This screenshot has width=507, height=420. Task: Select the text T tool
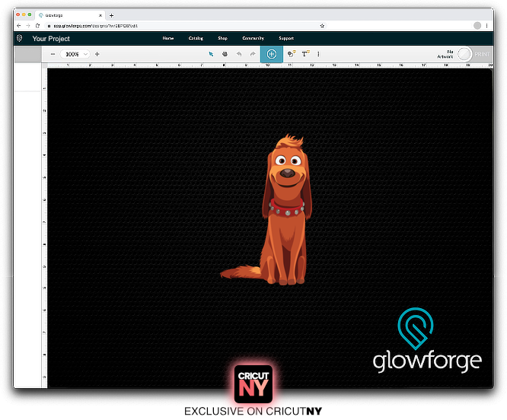(x=305, y=54)
